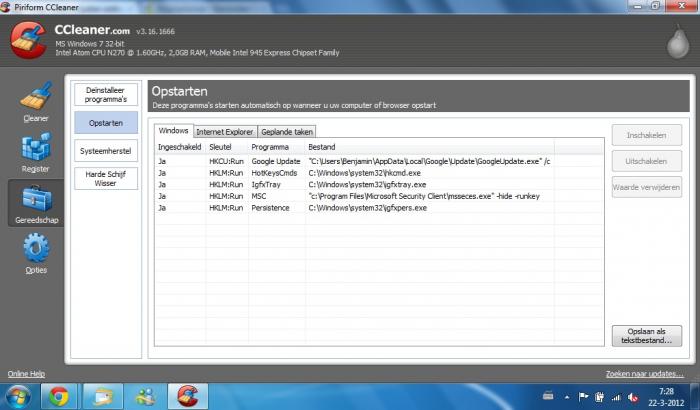Open the Systeemherstel section

(106, 151)
